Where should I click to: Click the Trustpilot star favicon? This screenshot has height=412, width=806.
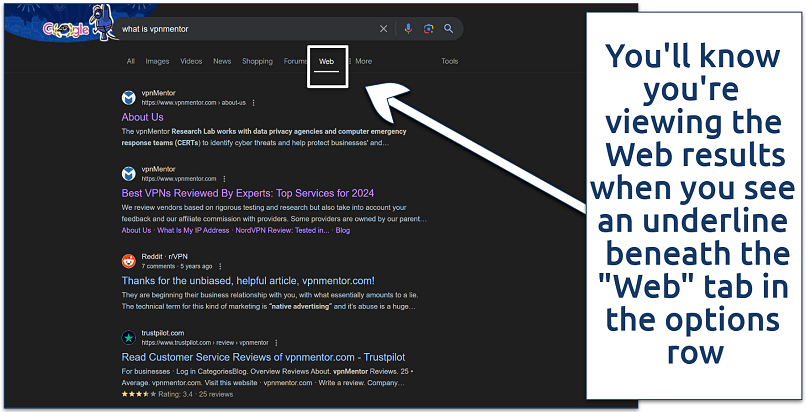129,337
